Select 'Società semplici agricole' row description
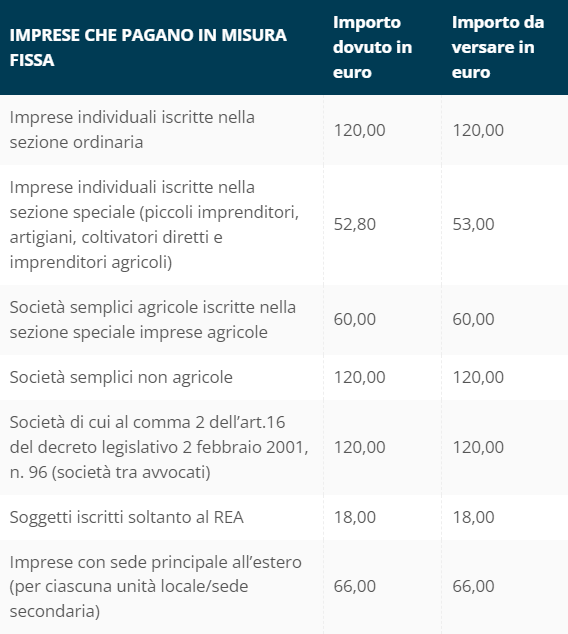The width and height of the screenshot is (568, 634). click(x=153, y=320)
